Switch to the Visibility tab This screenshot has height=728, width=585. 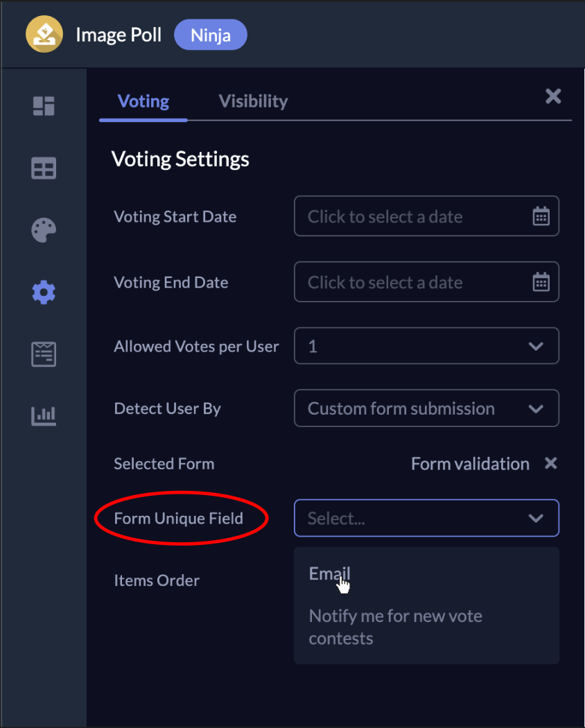253,101
